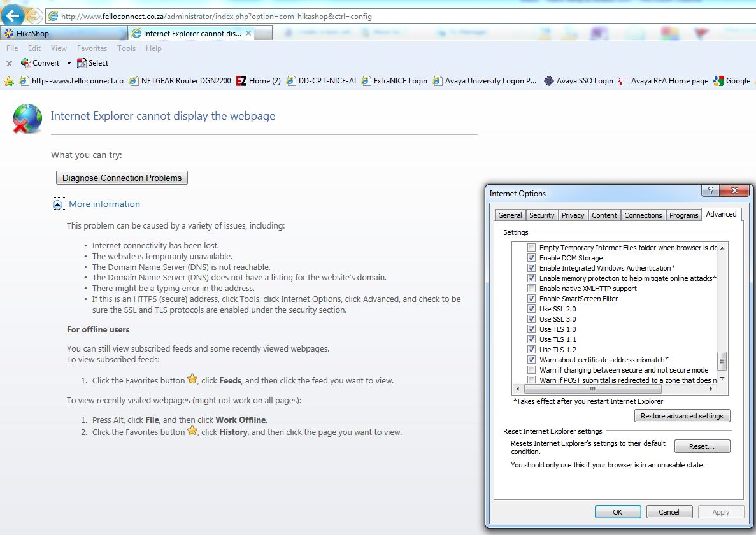Open the EZ Home (2) favorite
The image size is (756, 535).
click(x=259, y=81)
